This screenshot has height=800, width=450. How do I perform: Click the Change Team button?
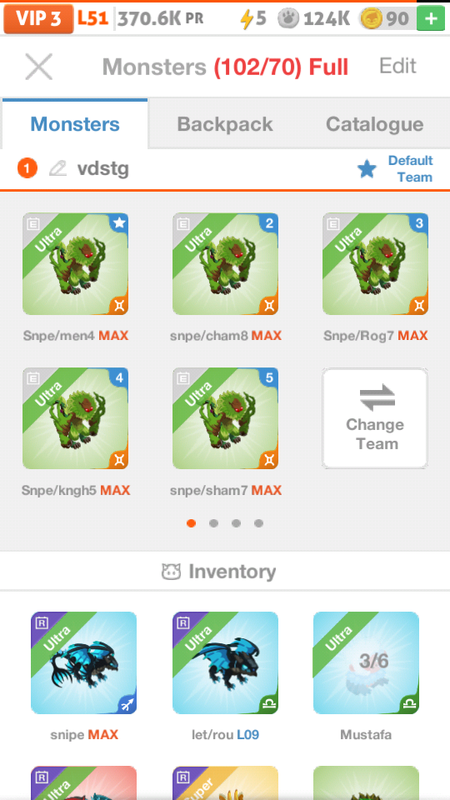(375, 418)
